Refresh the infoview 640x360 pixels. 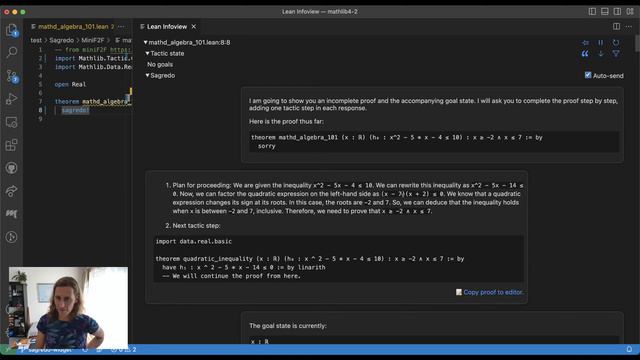tap(616, 42)
